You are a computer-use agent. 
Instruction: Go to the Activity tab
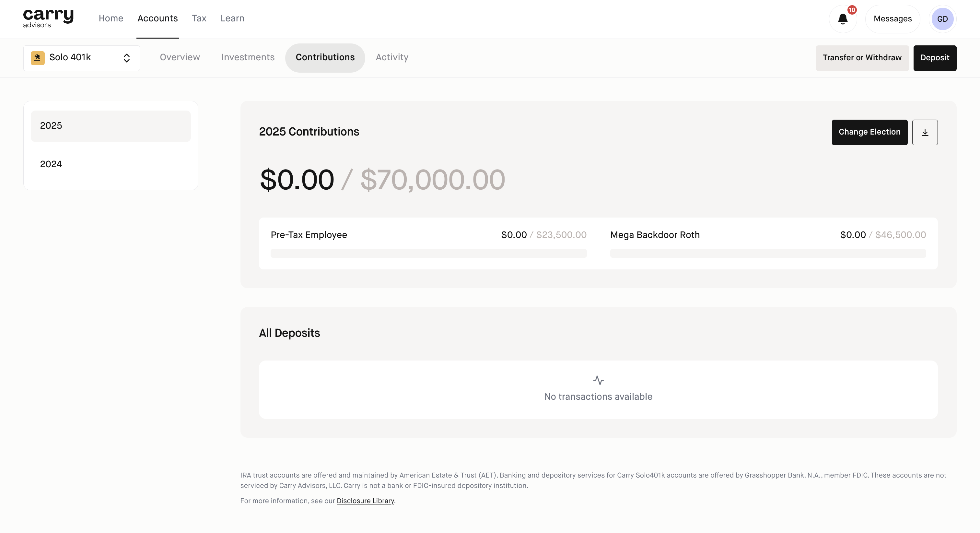tap(392, 57)
